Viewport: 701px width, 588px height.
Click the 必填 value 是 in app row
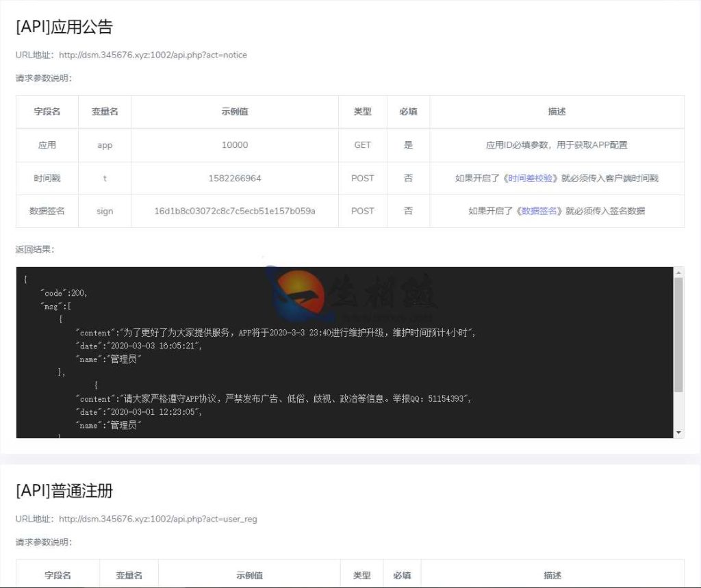point(408,145)
